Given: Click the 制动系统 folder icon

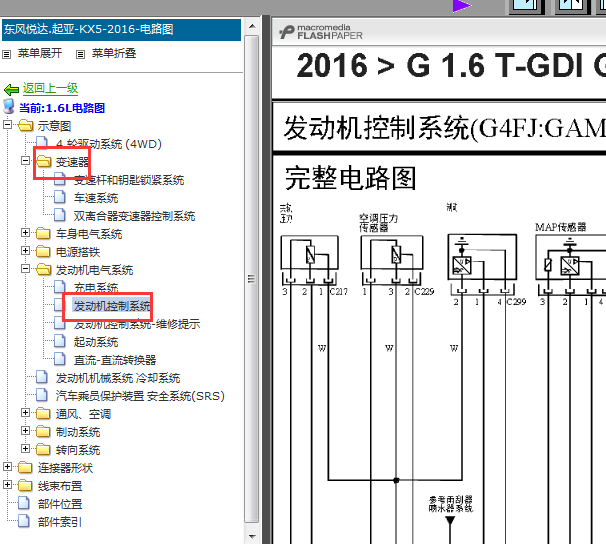Looking at the screenshot, I should point(43,431).
